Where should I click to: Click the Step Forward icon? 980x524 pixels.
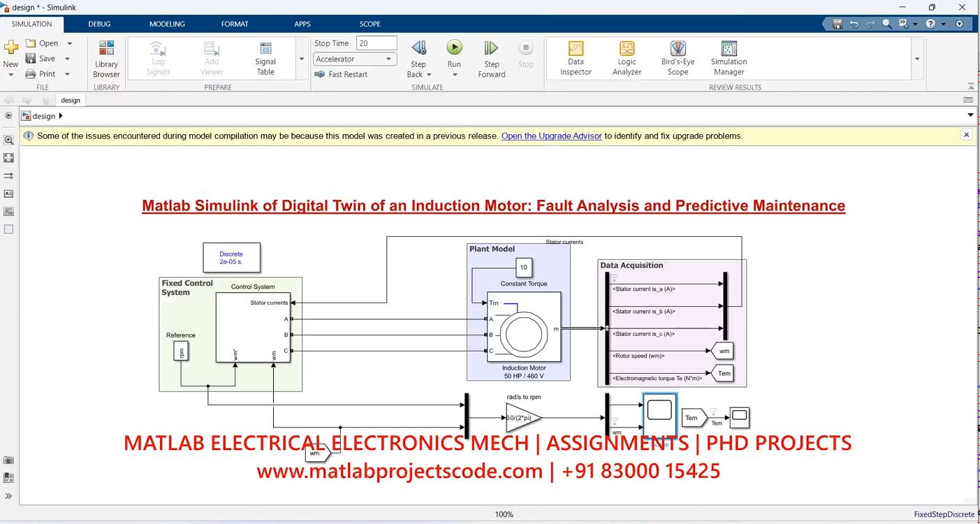[x=492, y=48]
